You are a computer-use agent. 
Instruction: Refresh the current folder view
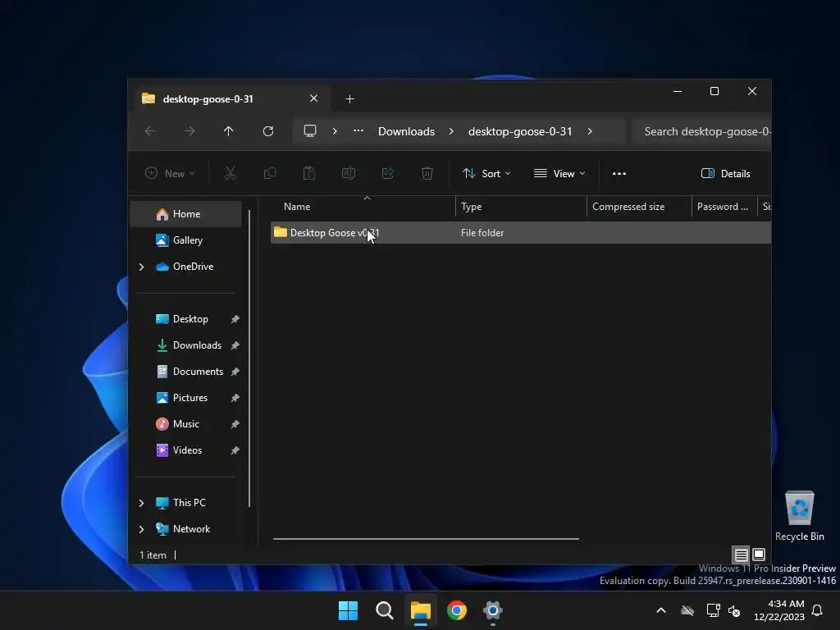[x=268, y=131]
